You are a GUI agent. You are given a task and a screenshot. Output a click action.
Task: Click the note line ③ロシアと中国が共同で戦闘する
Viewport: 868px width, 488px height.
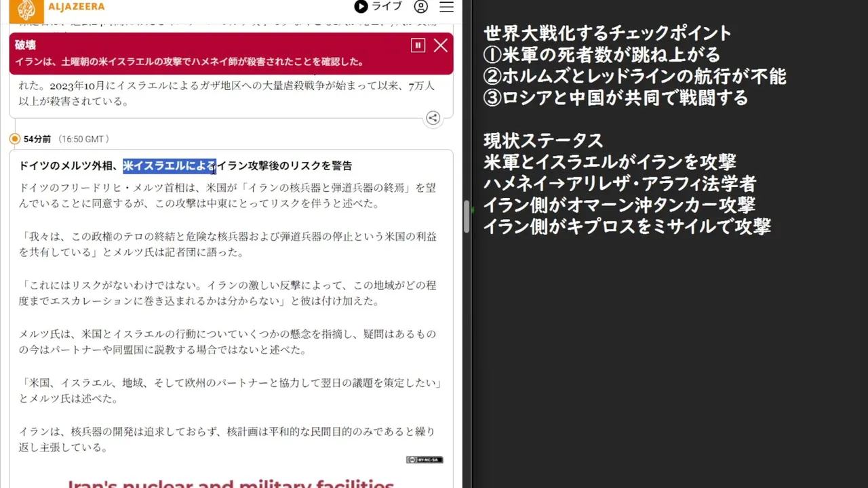point(616,98)
